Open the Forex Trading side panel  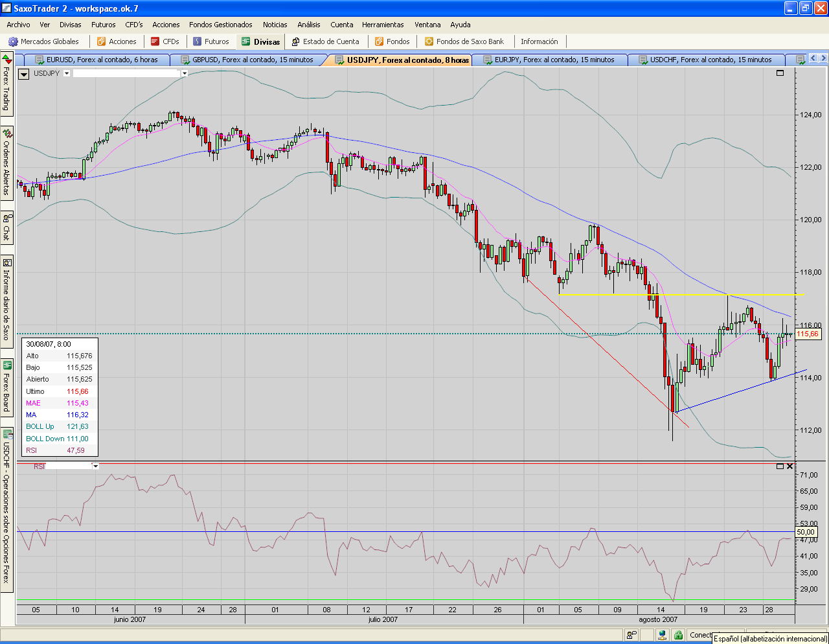pos(6,85)
